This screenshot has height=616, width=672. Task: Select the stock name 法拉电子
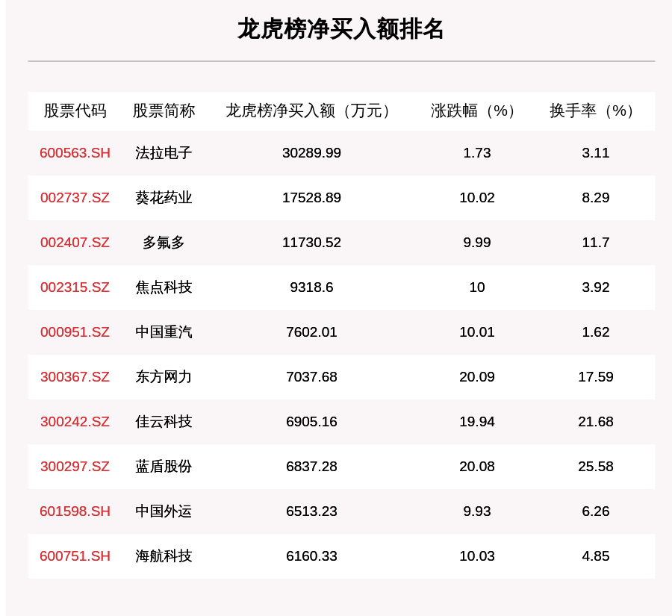(164, 152)
